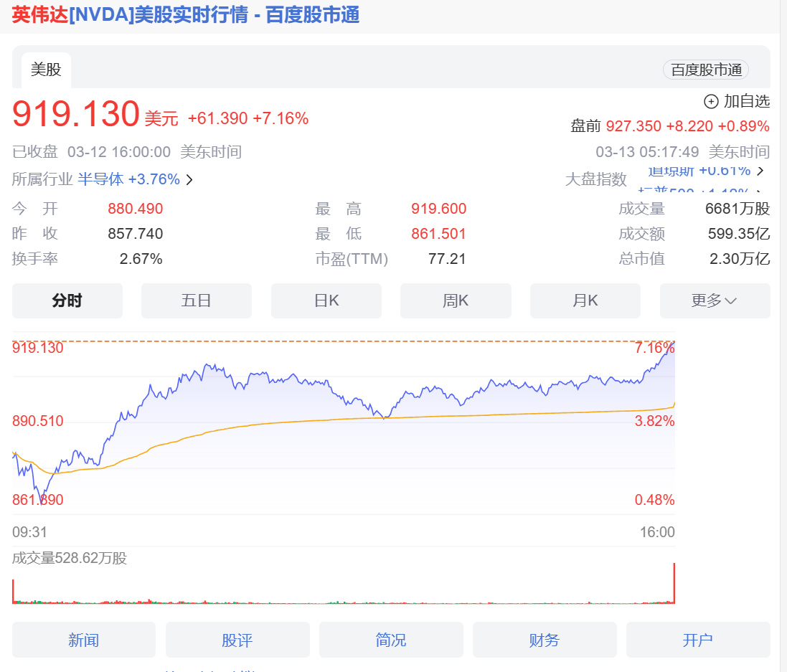Image resolution: width=787 pixels, height=672 pixels.
Task: Click the pre-market price 927.350
Action: [633, 126]
